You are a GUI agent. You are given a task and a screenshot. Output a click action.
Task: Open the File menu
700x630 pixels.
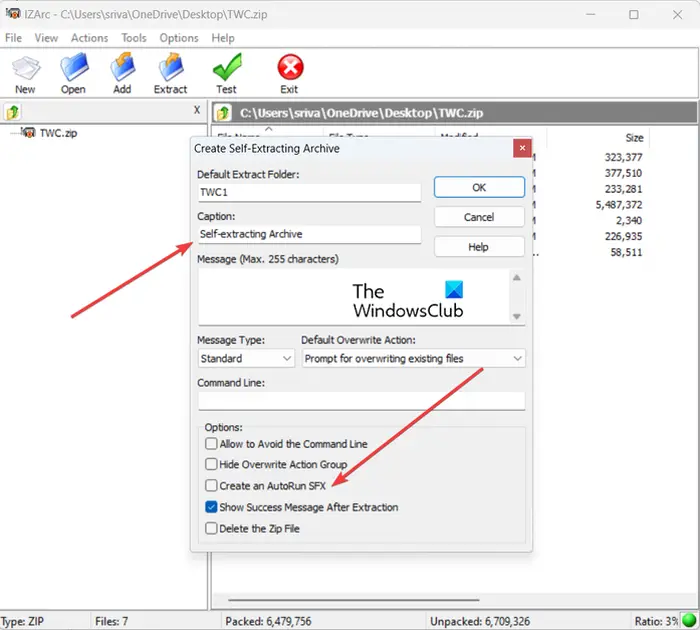tap(13, 38)
